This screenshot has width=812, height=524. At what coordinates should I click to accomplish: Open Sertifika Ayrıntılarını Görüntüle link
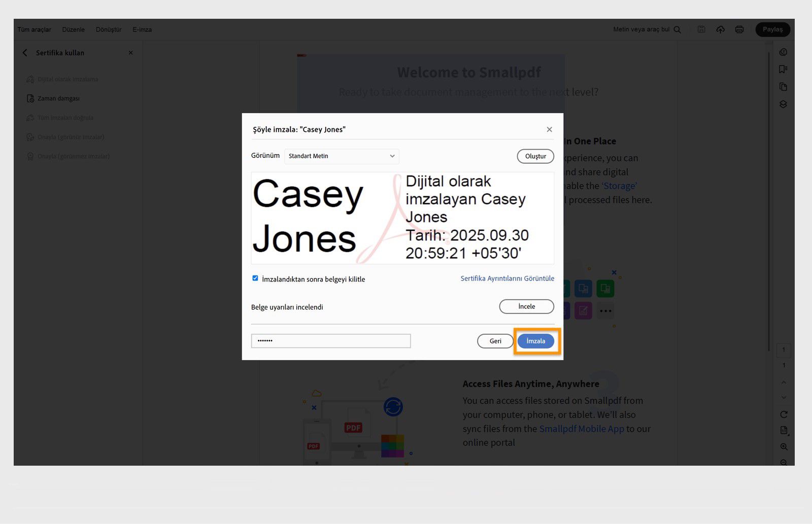[507, 278]
